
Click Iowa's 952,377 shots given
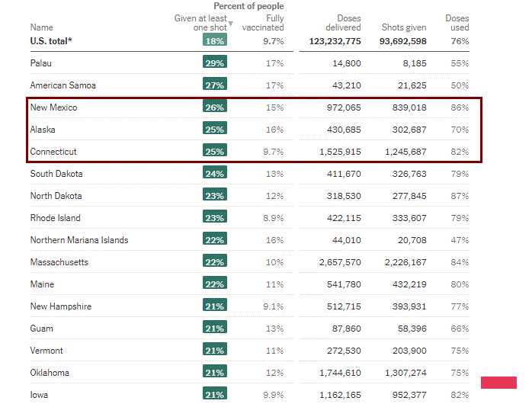pos(409,395)
